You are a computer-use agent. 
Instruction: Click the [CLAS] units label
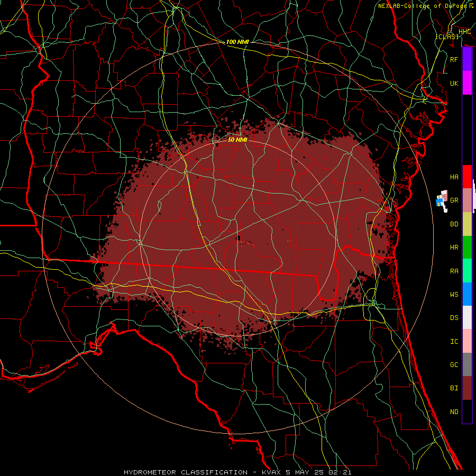[447, 36]
